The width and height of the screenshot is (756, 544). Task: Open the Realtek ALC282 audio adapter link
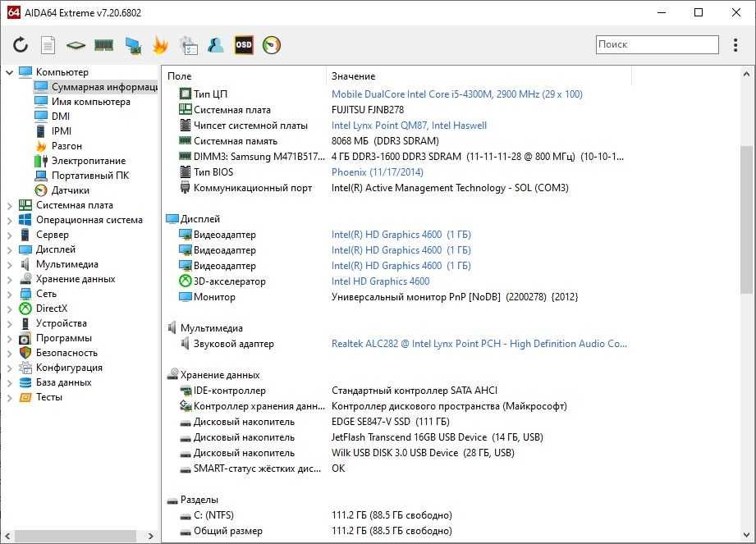pyautogui.click(x=479, y=344)
